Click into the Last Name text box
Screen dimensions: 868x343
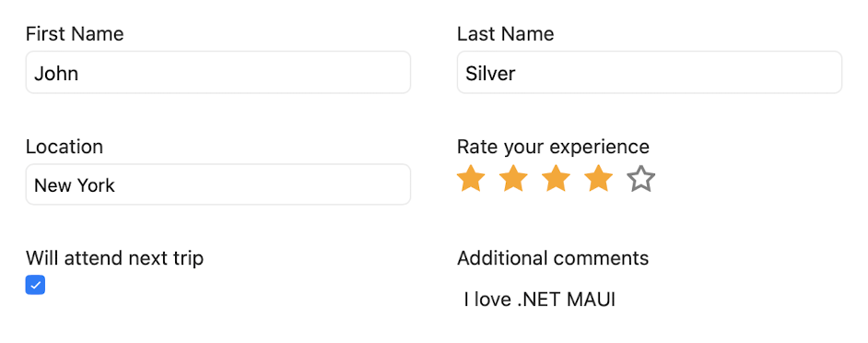(x=650, y=73)
